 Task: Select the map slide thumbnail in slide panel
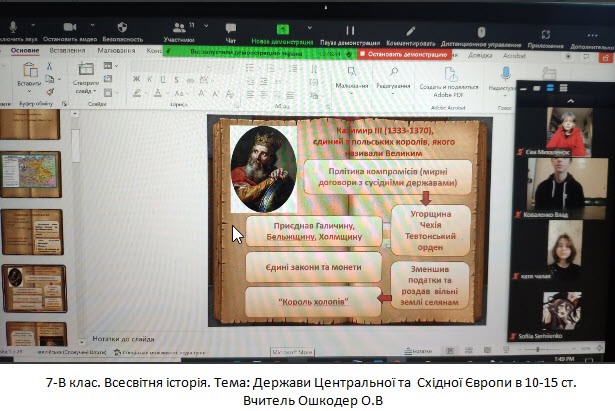(30, 176)
